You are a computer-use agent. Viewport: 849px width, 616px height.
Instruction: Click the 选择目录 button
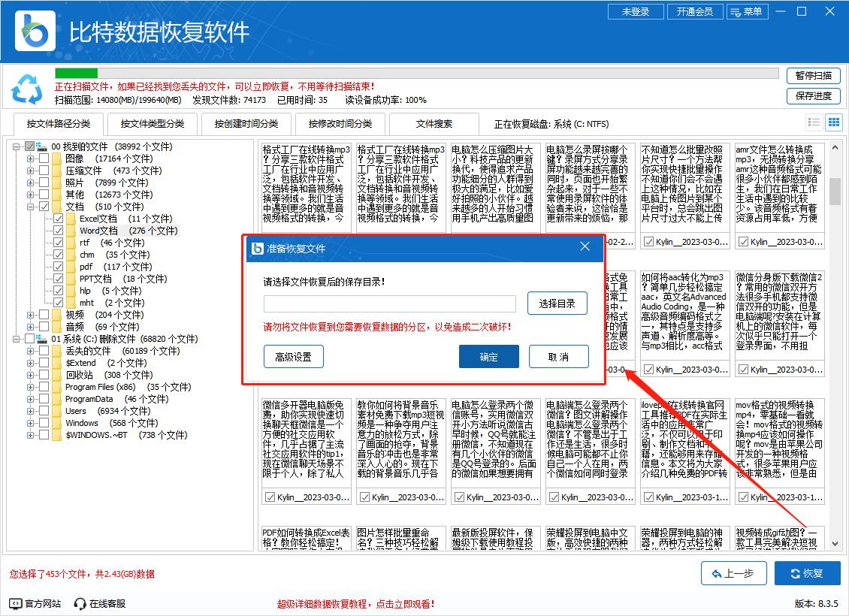click(557, 303)
